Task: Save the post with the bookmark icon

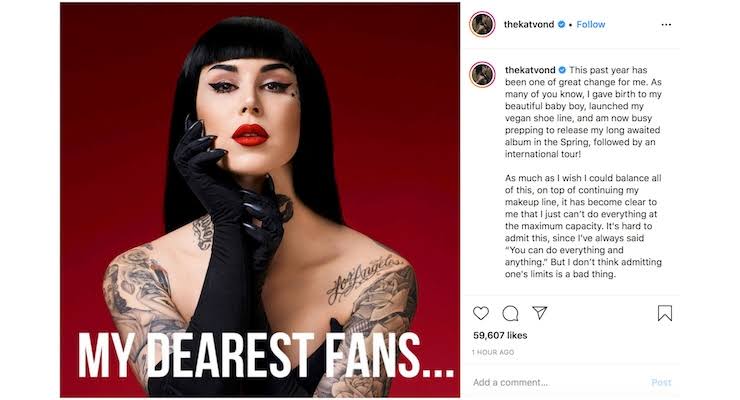Action: click(x=664, y=313)
